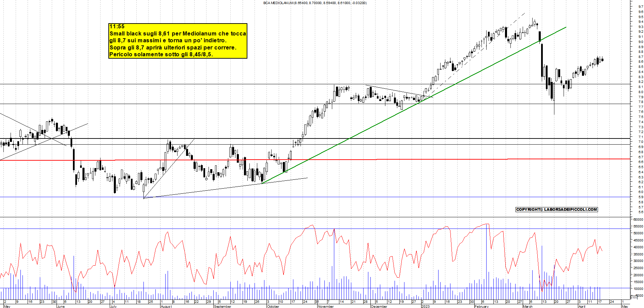Image resolution: width=644 pixels, height=308 pixels.
Task: Click the 15000 volume axis label
Action: [638, 282]
